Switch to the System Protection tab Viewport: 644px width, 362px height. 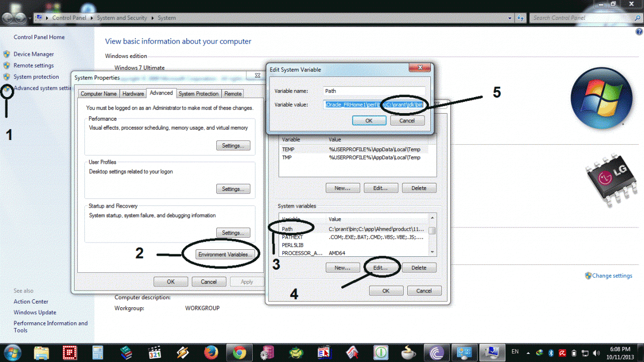point(199,94)
